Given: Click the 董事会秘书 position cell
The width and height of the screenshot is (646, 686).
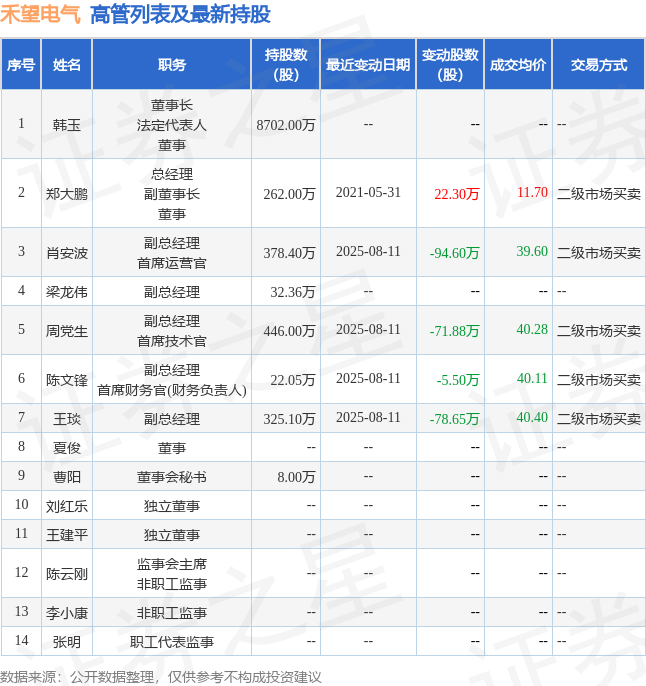Looking at the screenshot, I should coord(171,477).
